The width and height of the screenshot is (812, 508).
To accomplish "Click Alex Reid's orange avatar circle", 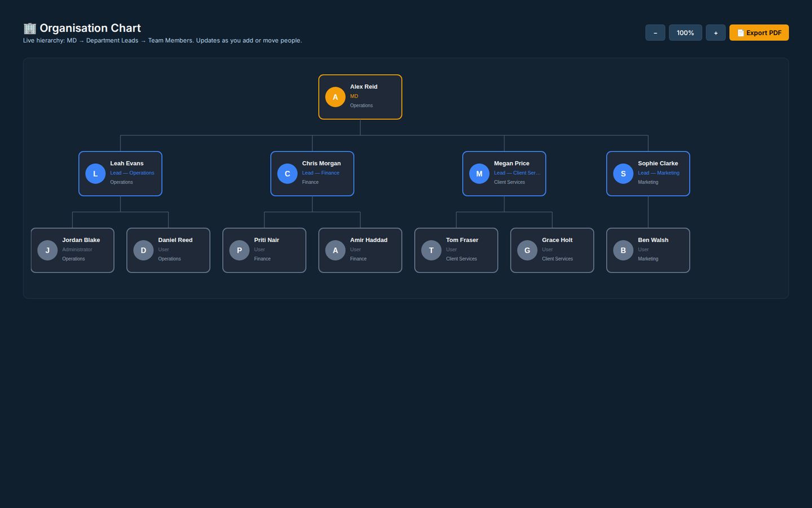I will point(335,97).
